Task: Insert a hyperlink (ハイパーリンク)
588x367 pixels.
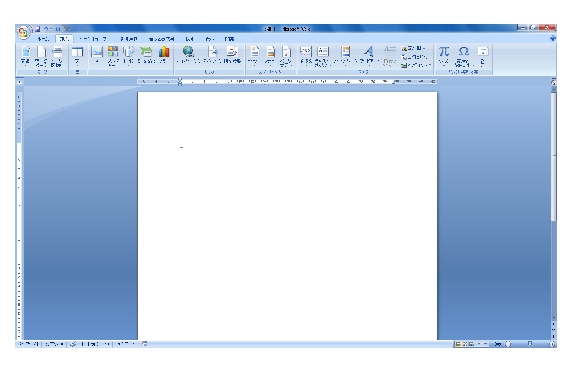Action: (188, 55)
